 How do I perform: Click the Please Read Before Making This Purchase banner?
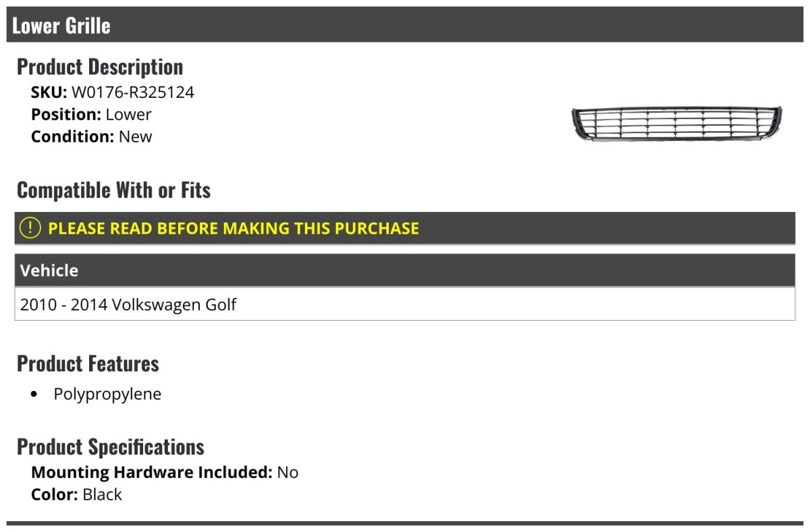(x=405, y=228)
